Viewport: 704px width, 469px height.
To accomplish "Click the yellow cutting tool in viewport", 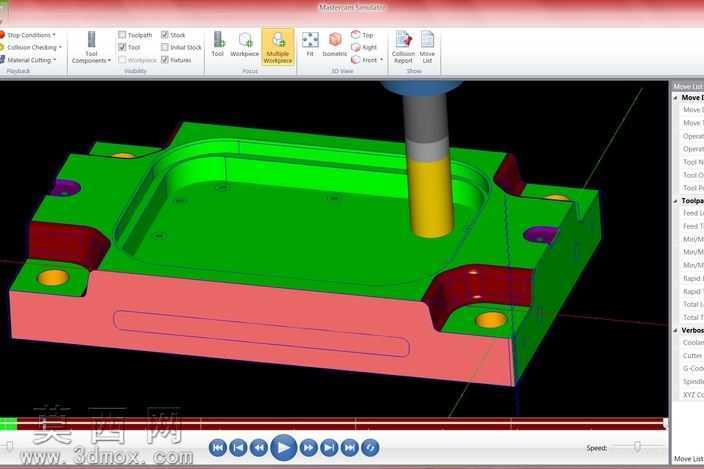I will tap(431, 199).
